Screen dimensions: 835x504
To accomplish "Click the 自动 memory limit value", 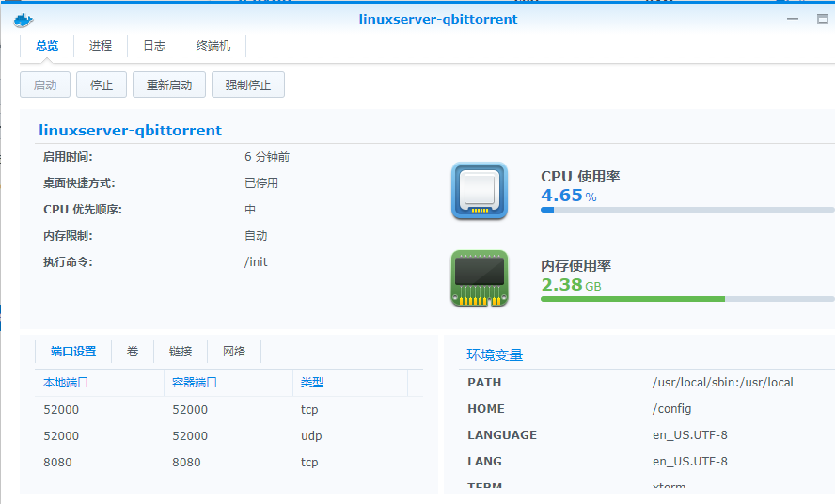I will [x=256, y=235].
